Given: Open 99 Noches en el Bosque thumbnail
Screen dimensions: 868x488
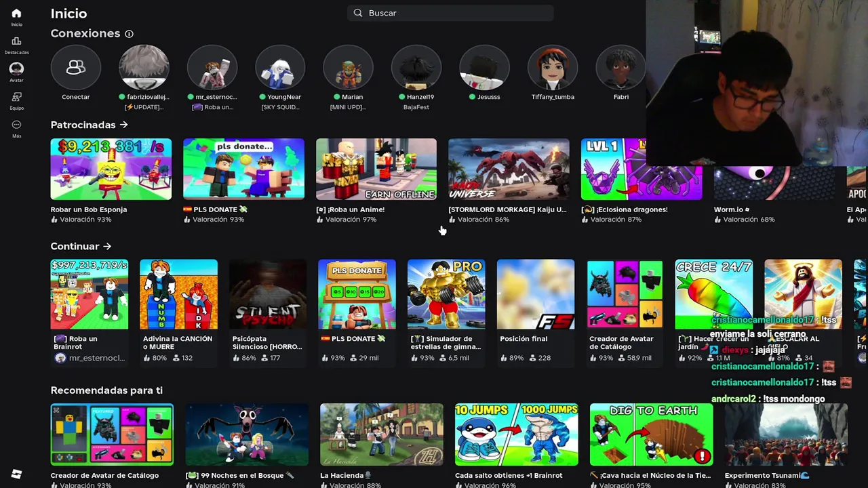Looking at the screenshot, I should tap(247, 434).
